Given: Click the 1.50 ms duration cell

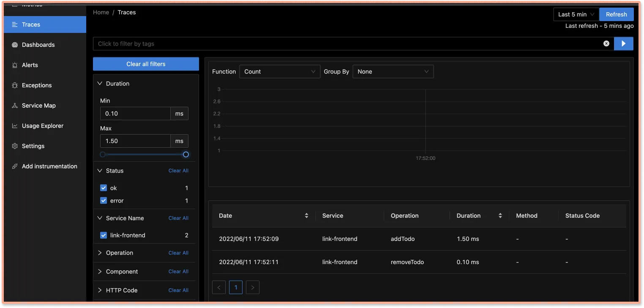Looking at the screenshot, I should (x=468, y=239).
